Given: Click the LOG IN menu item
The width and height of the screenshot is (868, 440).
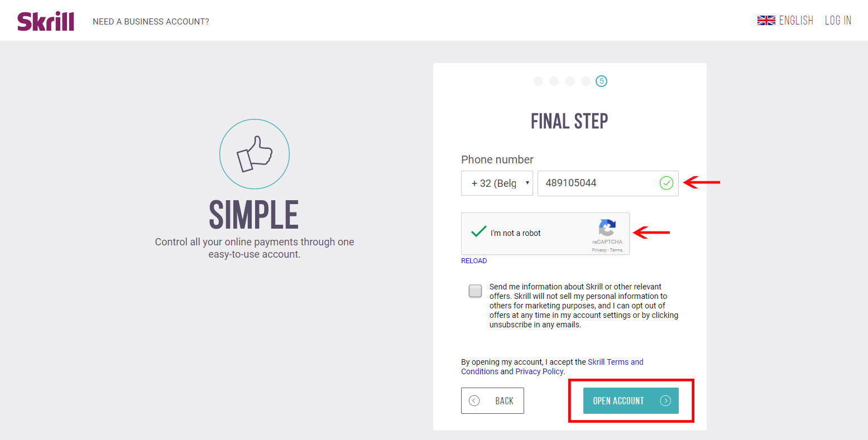Looking at the screenshot, I should [x=838, y=21].
